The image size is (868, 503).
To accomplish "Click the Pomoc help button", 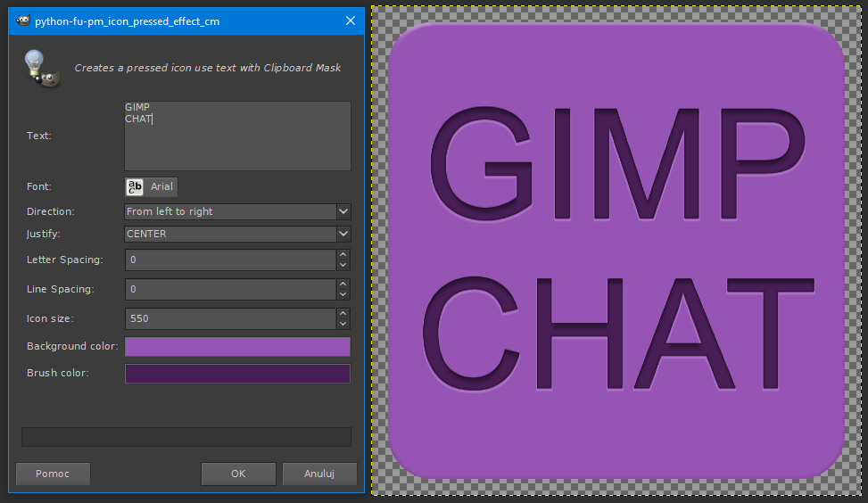I will (x=54, y=474).
